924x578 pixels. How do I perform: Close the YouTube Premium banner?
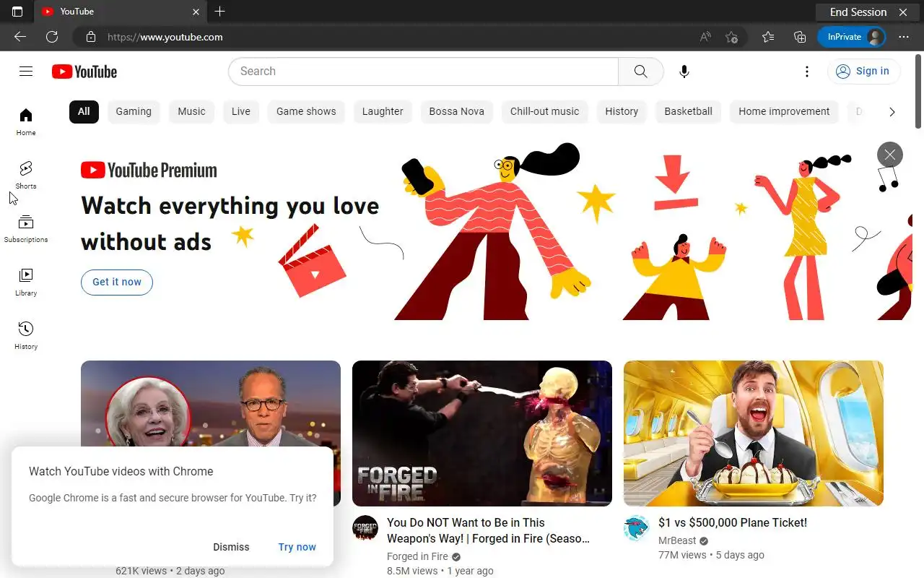pos(890,155)
